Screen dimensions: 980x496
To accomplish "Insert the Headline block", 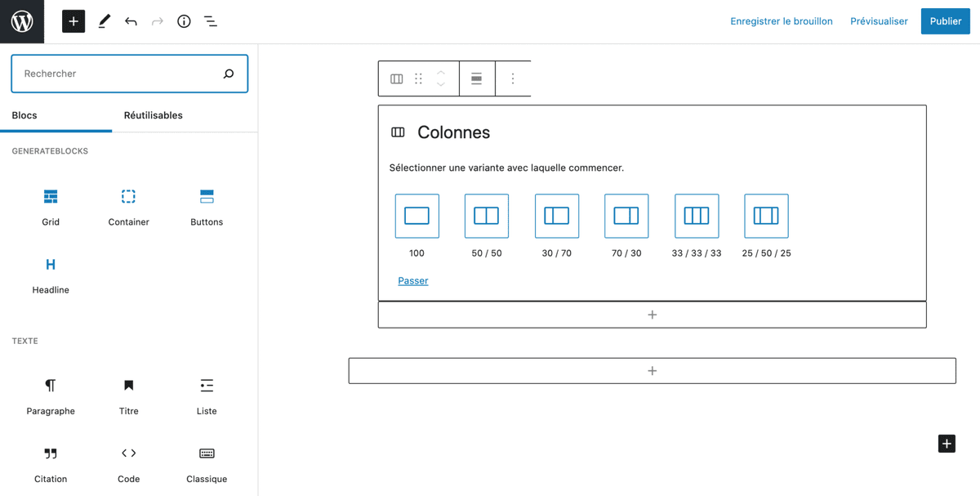I will tap(51, 274).
